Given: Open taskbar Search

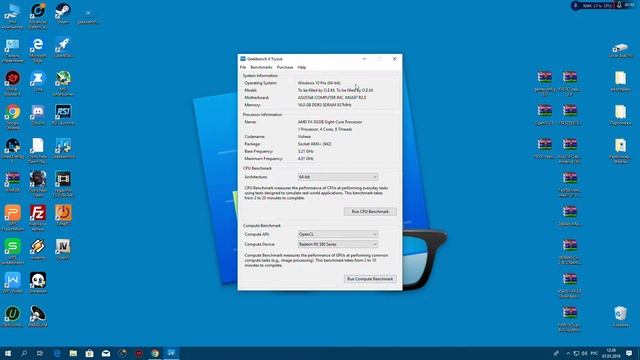Looking at the screenshot, I should click(24, 353).
